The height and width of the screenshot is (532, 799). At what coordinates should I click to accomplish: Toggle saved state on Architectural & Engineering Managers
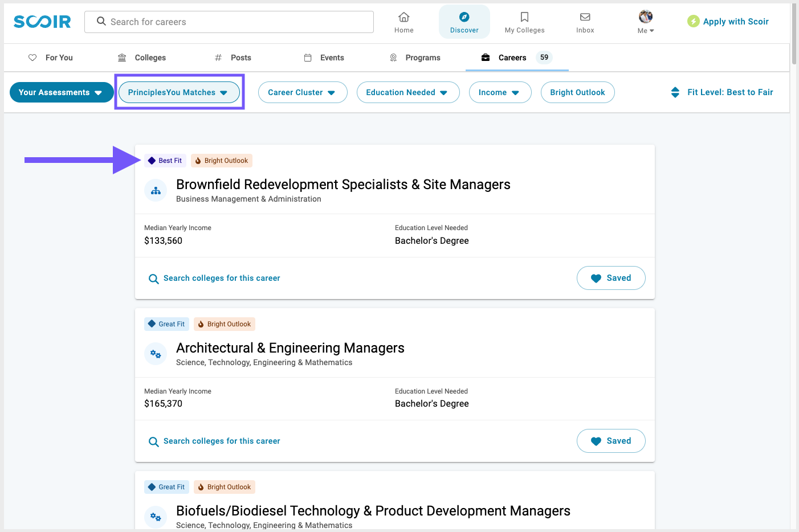click(611, 441)
